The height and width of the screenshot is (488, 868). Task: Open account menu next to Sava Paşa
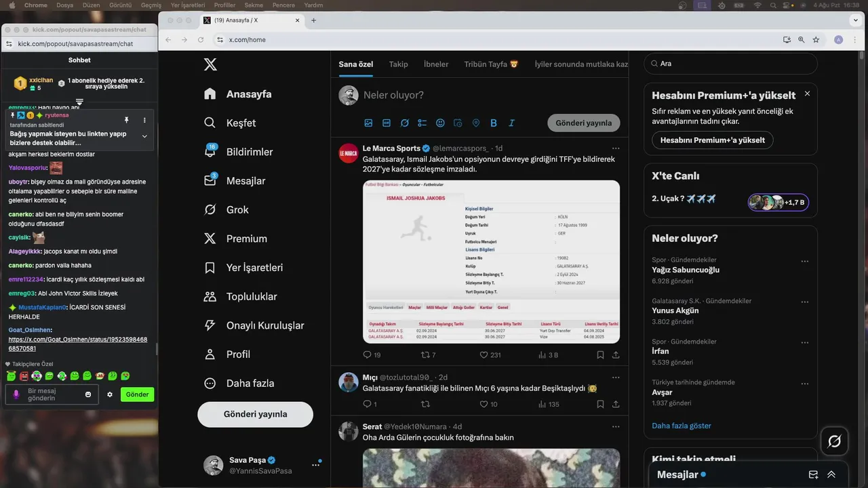pos(315,465)
